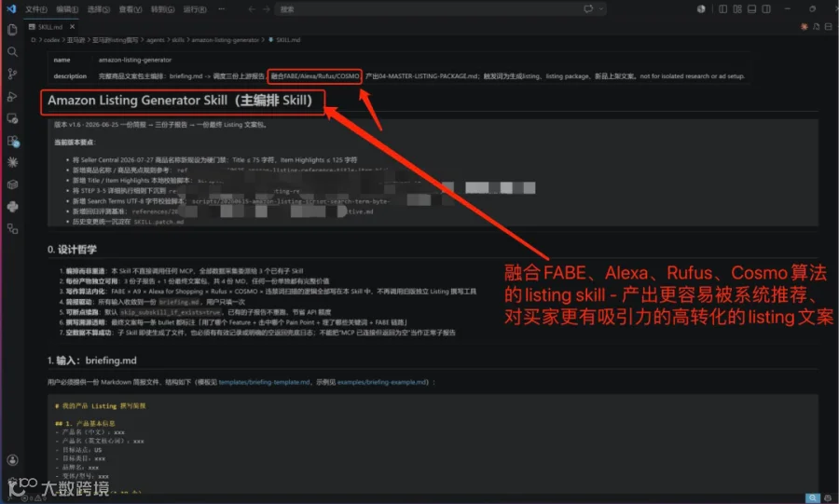The image size is (839, 504).
Task: Open the 文件(F) menu
Action: tap(36, 9)
